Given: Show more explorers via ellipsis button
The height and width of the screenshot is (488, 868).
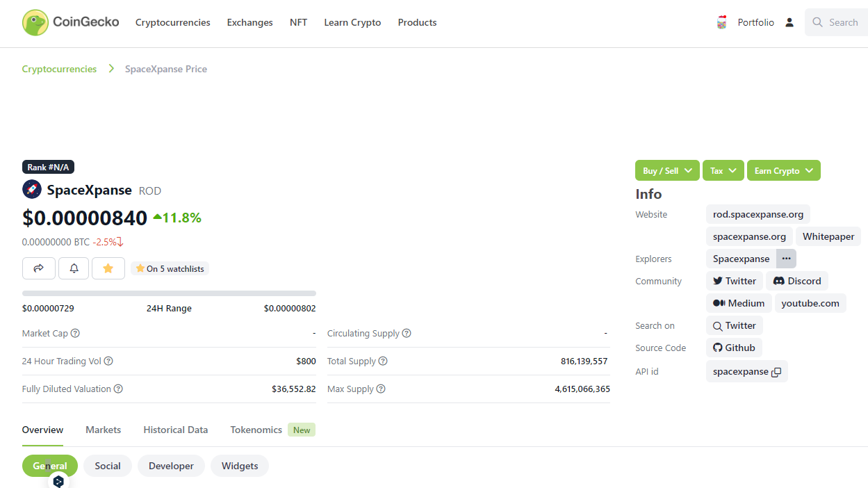Looking at the screenshot, I should tap(786, 259).
